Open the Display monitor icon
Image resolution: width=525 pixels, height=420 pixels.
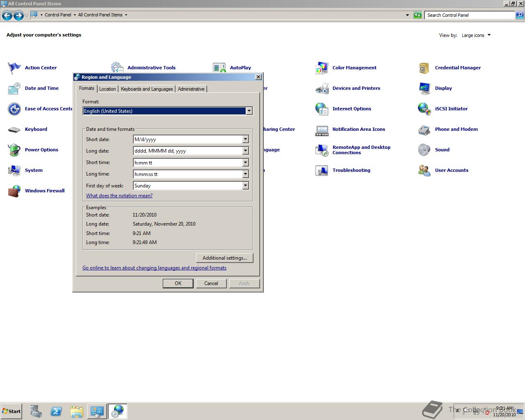(x=425, y=89)
